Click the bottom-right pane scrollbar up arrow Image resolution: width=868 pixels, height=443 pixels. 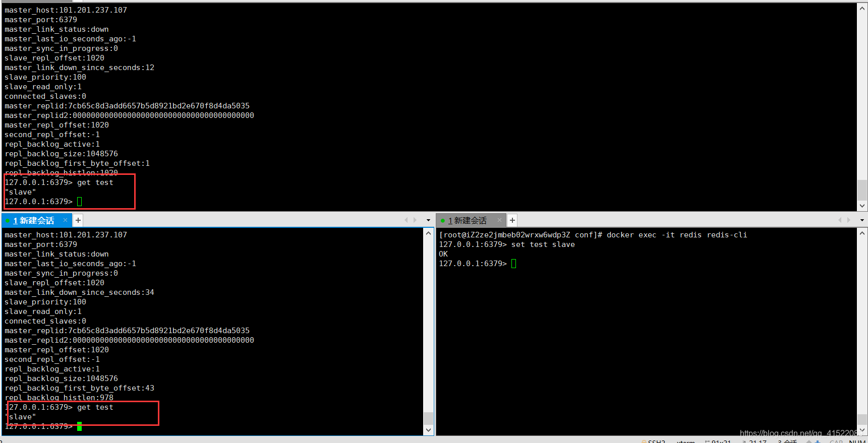point(862,233)
